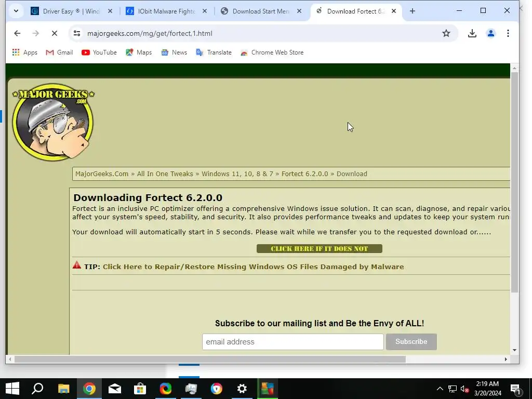Click the horizontal scrollbar thumb

(x=210, y=359)
